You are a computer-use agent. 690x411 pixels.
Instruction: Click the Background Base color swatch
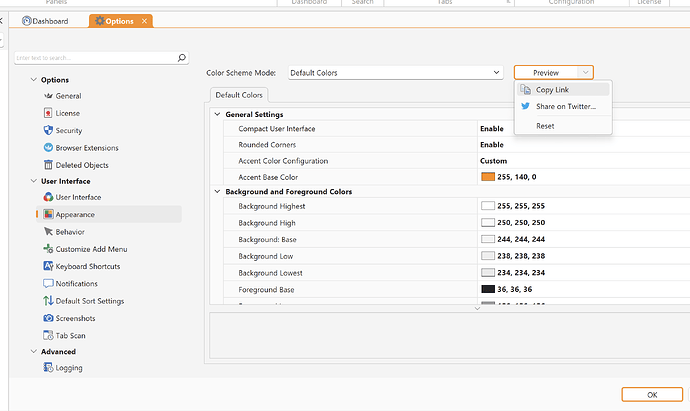click(x=488, y=239)
